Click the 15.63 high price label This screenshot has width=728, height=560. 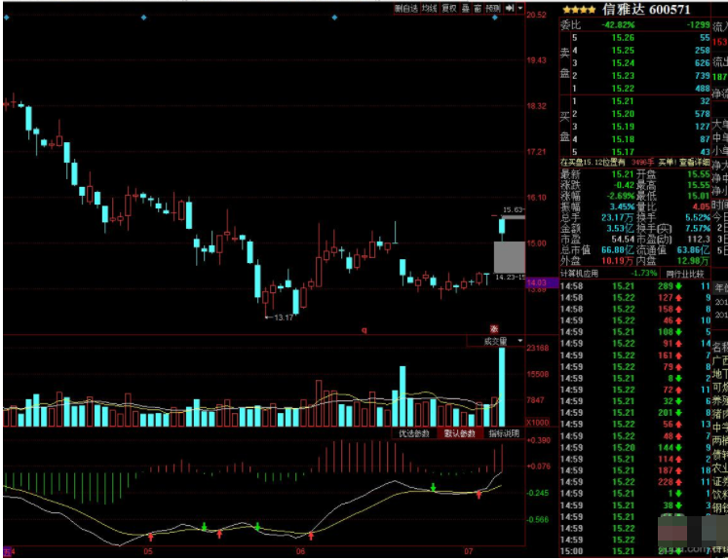click(513, 210)
